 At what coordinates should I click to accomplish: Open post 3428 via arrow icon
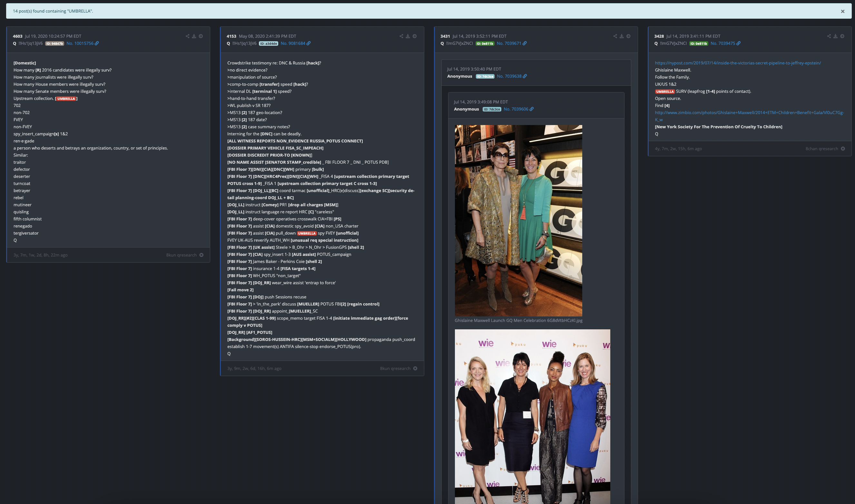pyautogui.click(x=842, y=36)
